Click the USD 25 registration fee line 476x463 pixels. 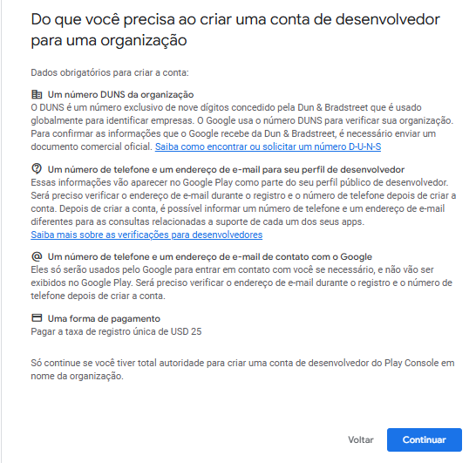pyautogui.click(x=116, y=331)
